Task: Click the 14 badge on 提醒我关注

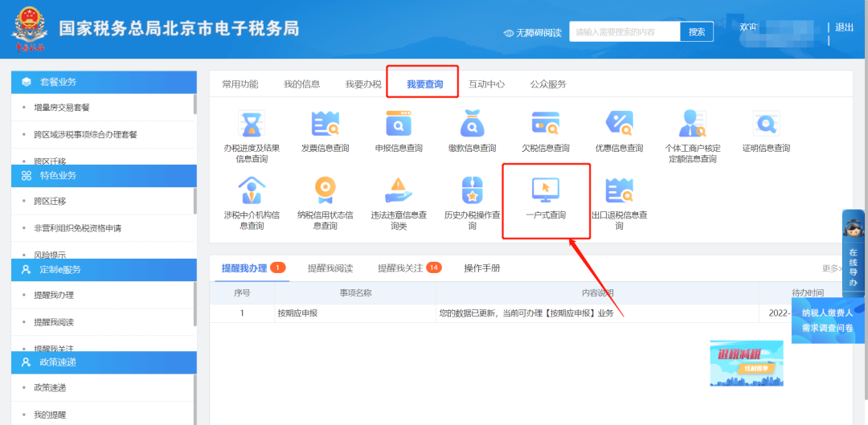Action: coord(433,268)
